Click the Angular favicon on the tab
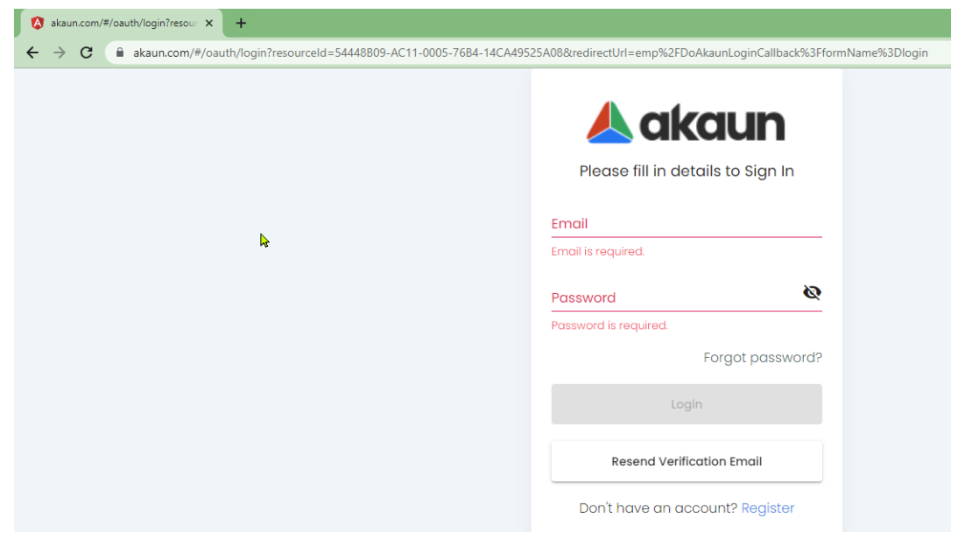The image size is (965, 560). (38, 24)
